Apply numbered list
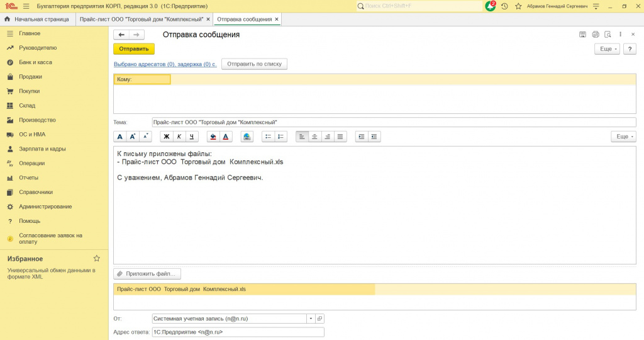The image size is (644, 340). pos(280,137)
